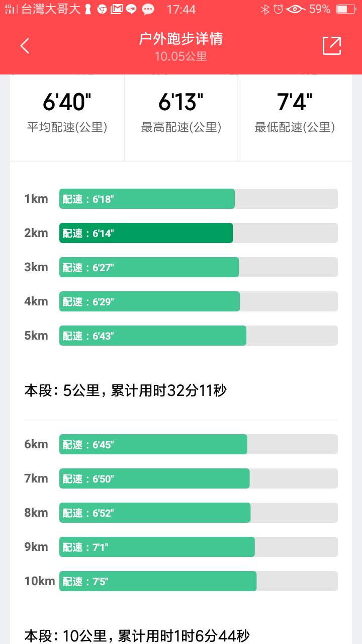362x644 pixels.
Task: Tap the share export icon
Action: (332, 46)
